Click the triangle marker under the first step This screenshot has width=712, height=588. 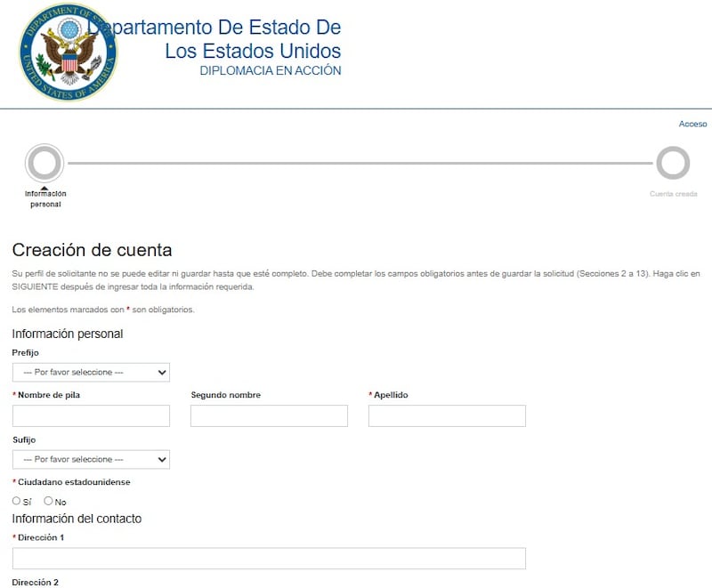pyautogui.click(x=45, y=187)
